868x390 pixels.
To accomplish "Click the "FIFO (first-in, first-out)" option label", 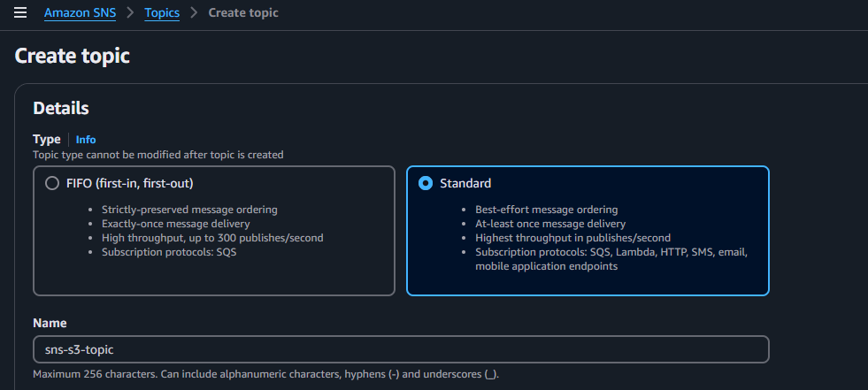I will (129, 184).
